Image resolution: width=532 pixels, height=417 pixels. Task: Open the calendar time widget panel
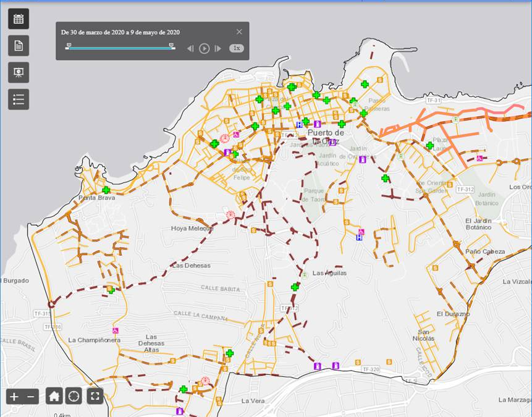coord(18,18)
